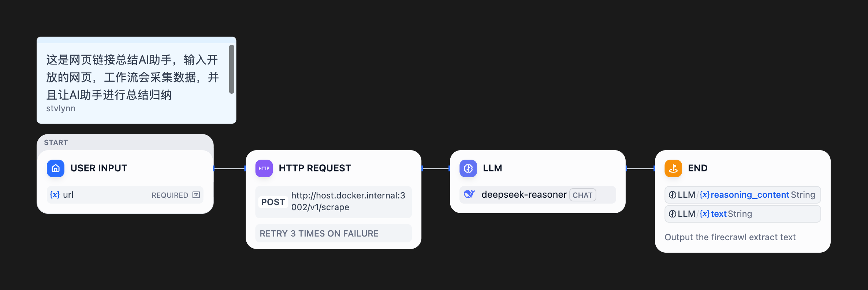This screenshot has height=290, width=868.
Task: Toggle the REQUIRED setting on url field
Action: pos(169,195)
